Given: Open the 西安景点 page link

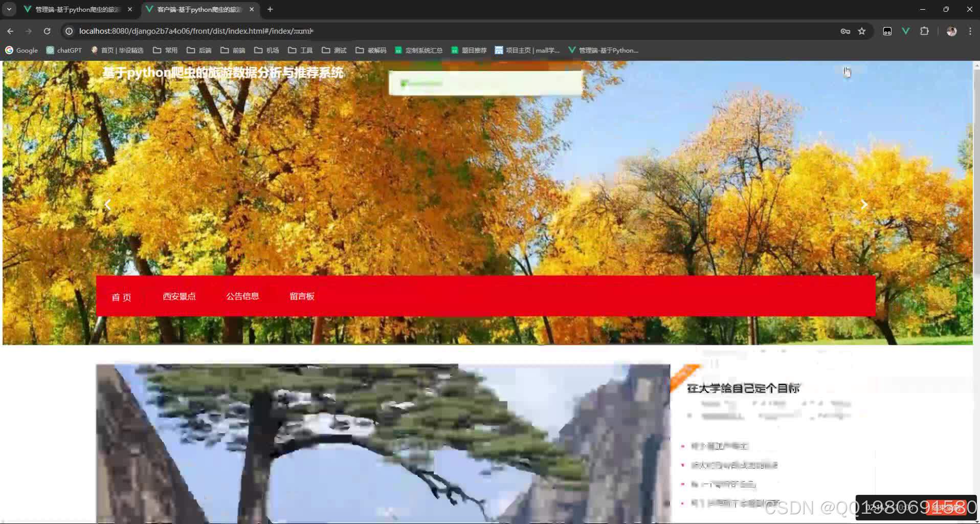Looking at the screenshot, I should [x=179, y=296].
